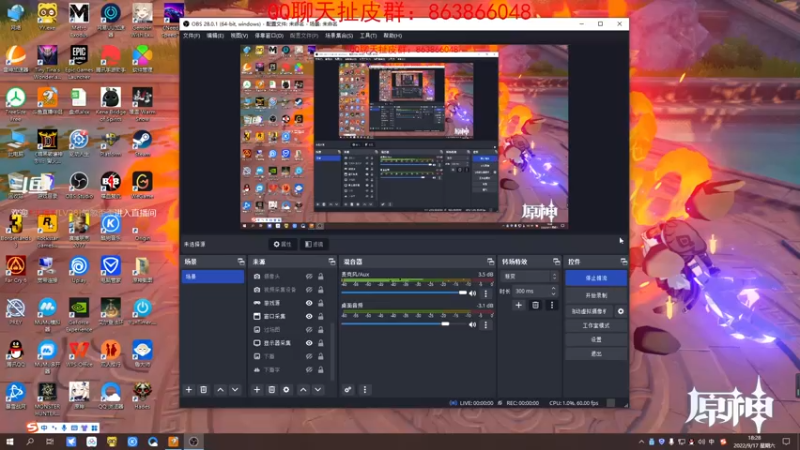Open Uplay desktop shortcut
The height and width of the screenshot is (450, 800).
(79, 269)
